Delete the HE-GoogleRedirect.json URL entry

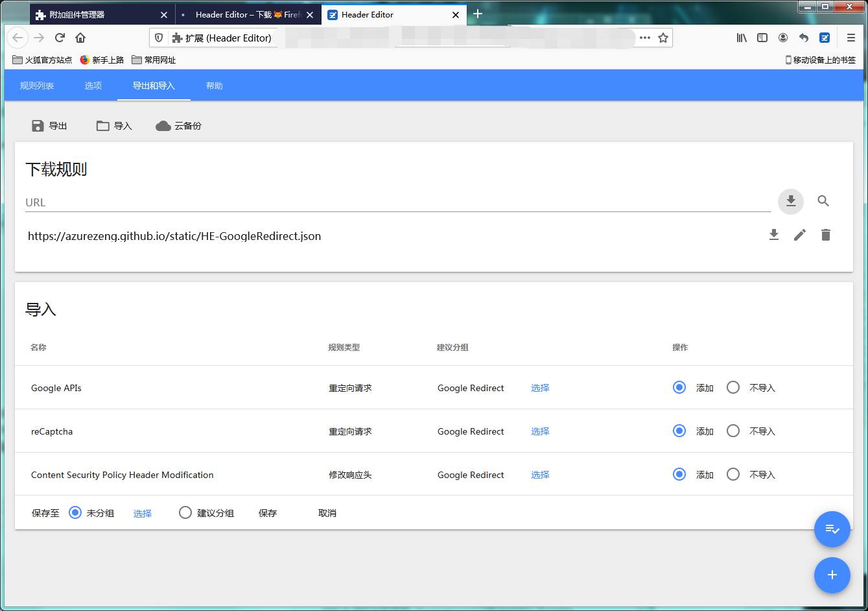[x=825, y=235]
